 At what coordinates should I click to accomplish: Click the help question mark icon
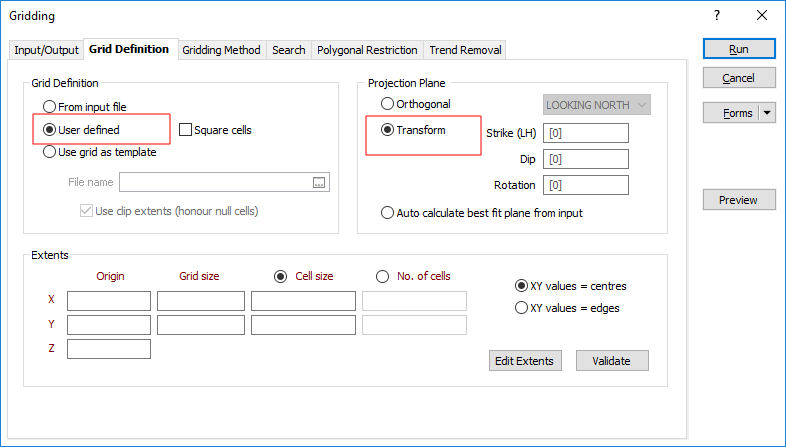click(716, 16)
